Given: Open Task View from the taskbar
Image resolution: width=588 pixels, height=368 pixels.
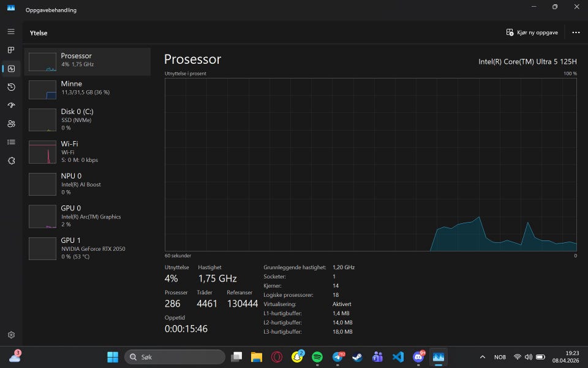Looking at the screenshot, I should click(x=236, y=357).
